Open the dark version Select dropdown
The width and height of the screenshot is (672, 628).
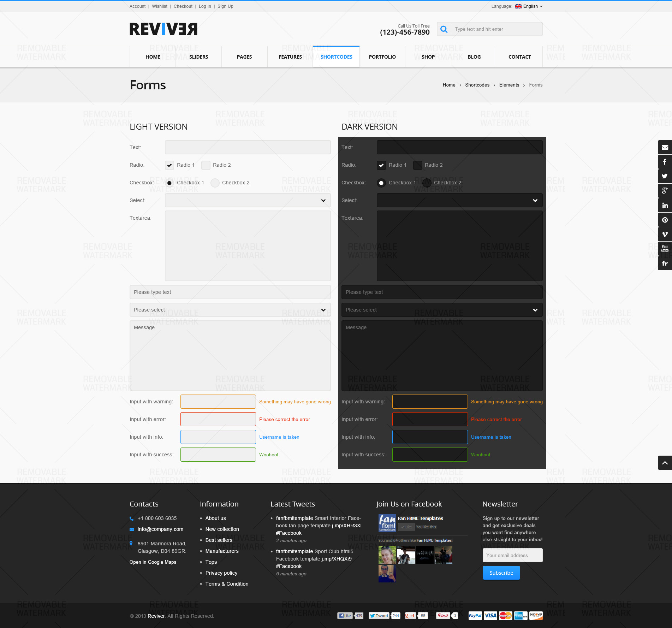pos(460,200)
